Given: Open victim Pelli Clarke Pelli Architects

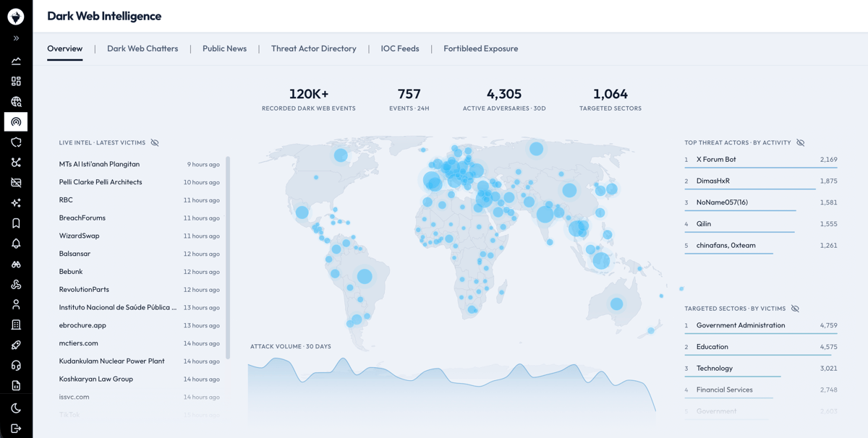Looking at the screenshot, I should pos(140,182).
